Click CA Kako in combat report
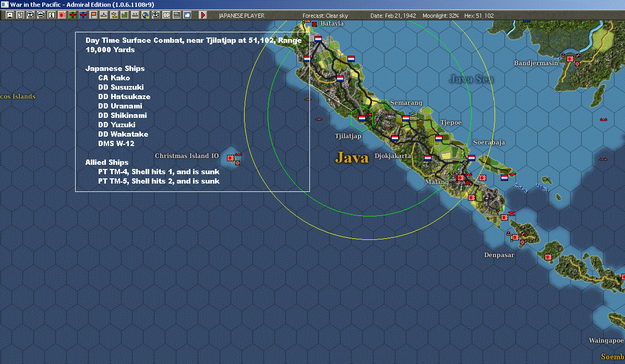The height and width of the screenshot is (364, 625). [114, 78]
